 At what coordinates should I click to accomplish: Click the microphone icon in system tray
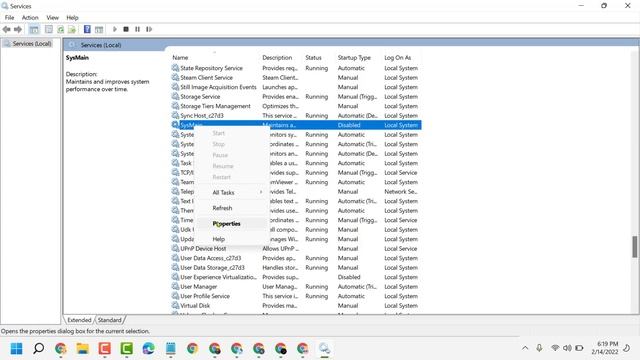tap(539, 348)
